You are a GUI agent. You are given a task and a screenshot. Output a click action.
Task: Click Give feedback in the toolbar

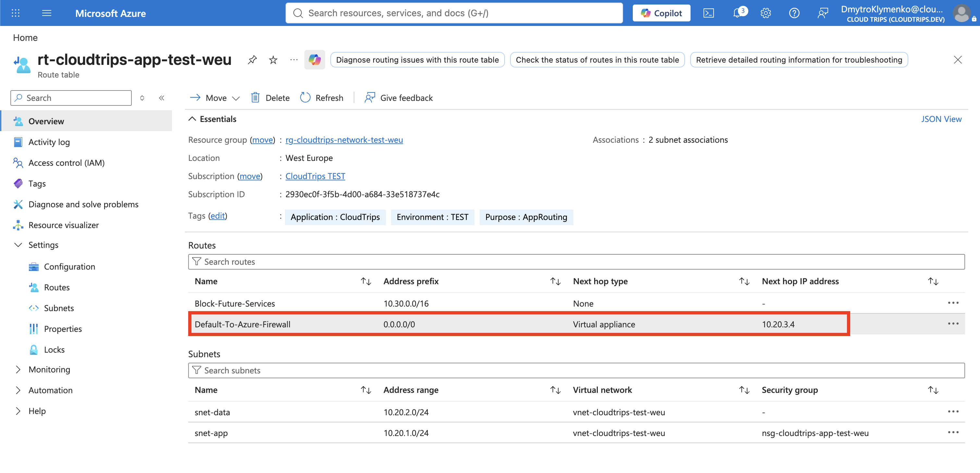click(399, 98)
